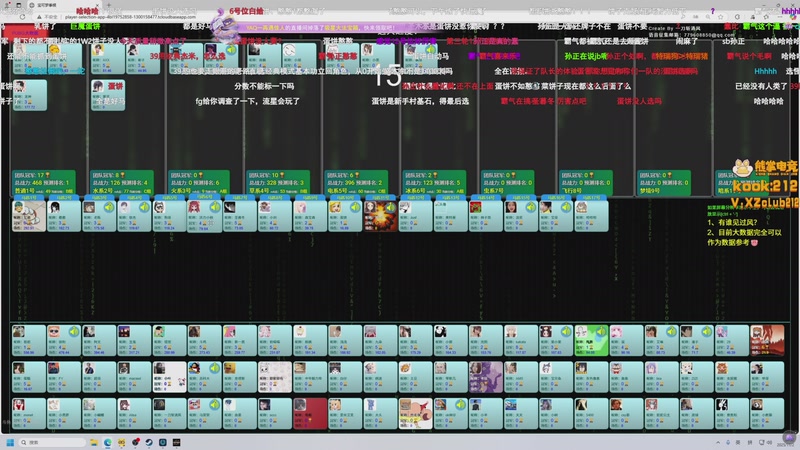Reload the page with browser refresh icon
The height and width of the screenshot is (450, 800).
pos(22,17)
